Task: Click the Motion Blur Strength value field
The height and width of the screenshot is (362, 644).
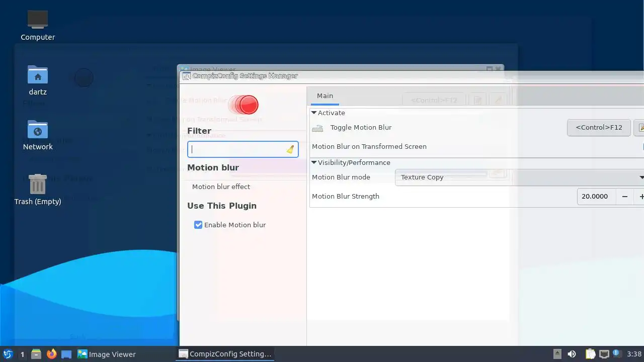Action: [596, 197]
